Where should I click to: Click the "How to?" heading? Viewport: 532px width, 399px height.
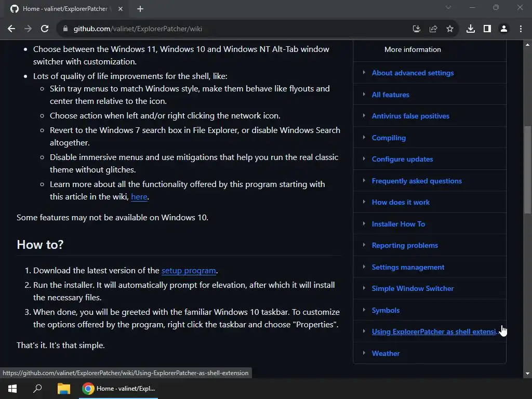40,245
